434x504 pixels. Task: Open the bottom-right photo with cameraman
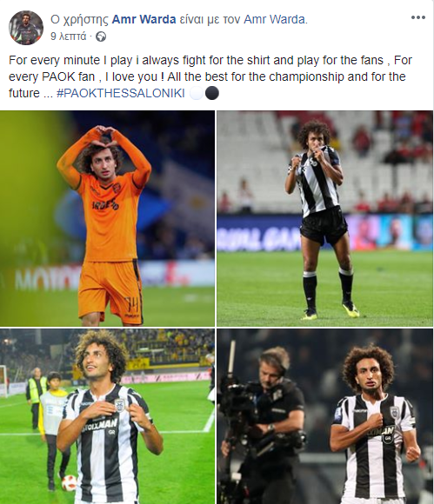tap(325, 416)
